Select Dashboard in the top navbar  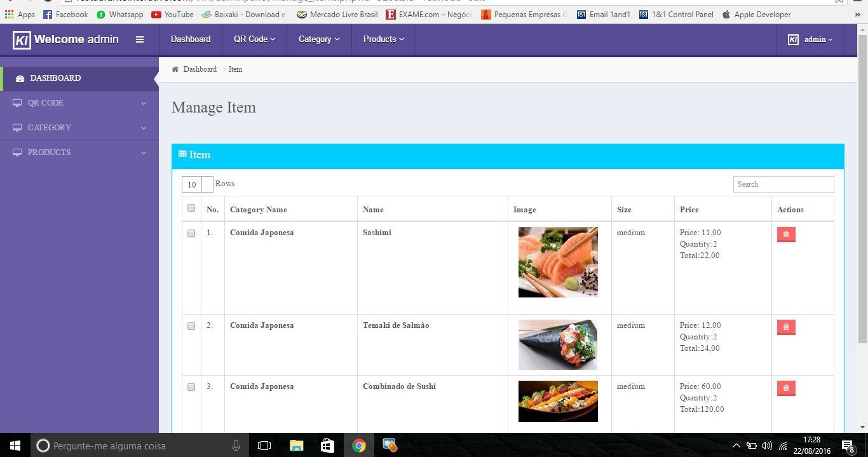coord(191,39)
